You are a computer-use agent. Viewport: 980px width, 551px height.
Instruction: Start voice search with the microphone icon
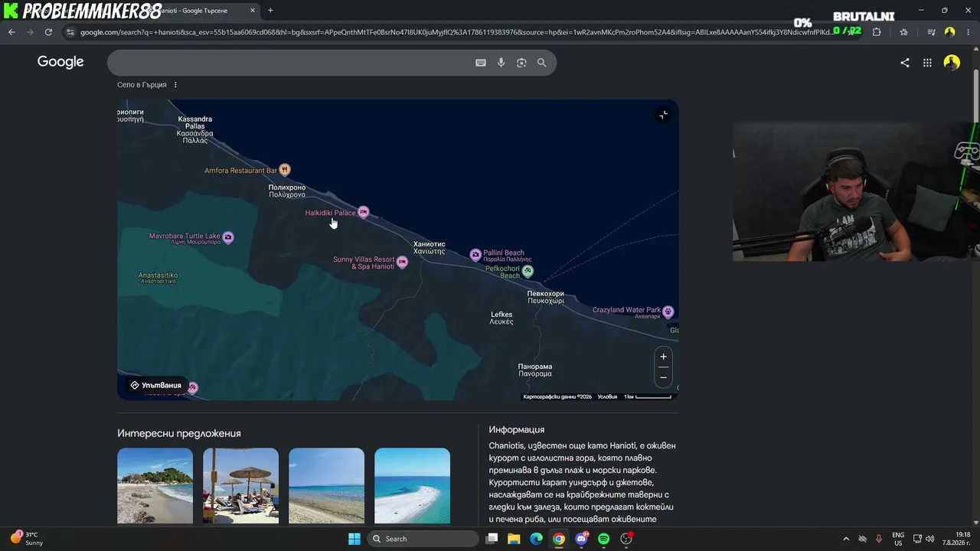tap(501, 63)
